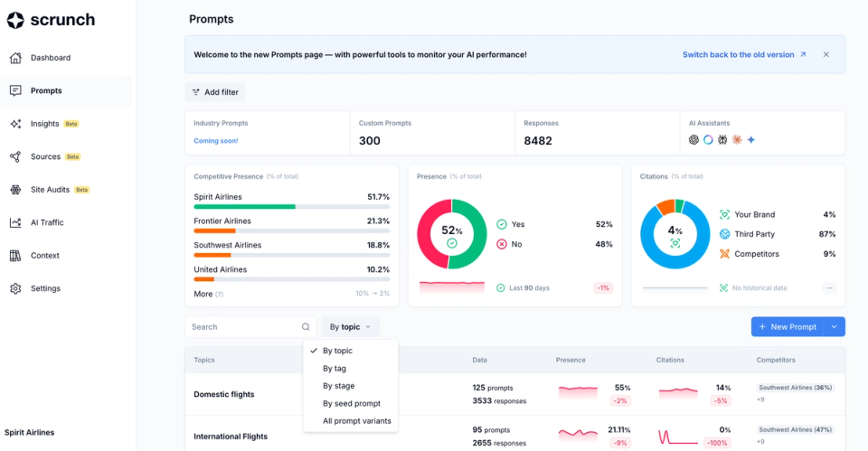The height and width of the screenshot is (451, 868).
Task: Open AI Traffic page label
Action: click(47, 222)
